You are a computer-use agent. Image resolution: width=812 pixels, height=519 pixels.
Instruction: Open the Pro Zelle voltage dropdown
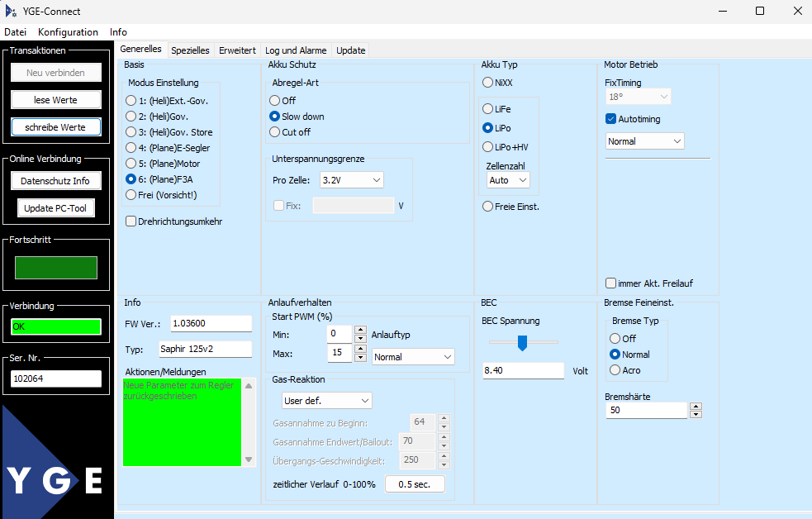point(352,180)
